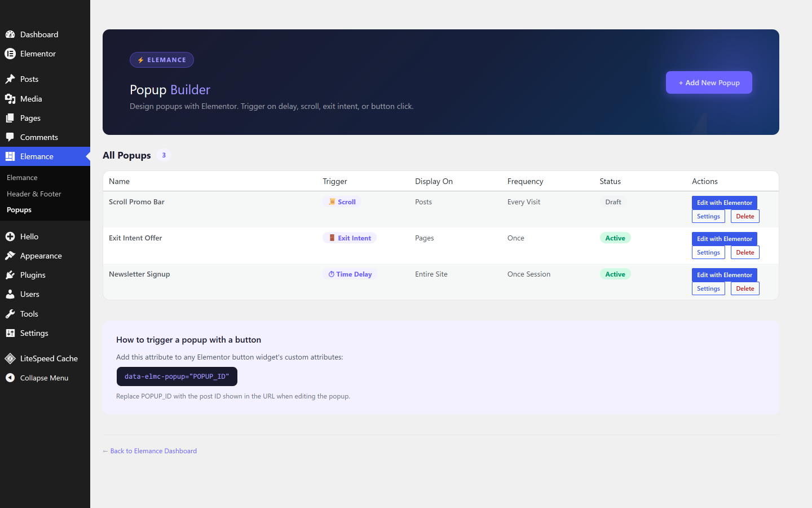812x508 pixels.
Task: Navigate to Pages in the sidebar
Action: (x=45, y=118)
